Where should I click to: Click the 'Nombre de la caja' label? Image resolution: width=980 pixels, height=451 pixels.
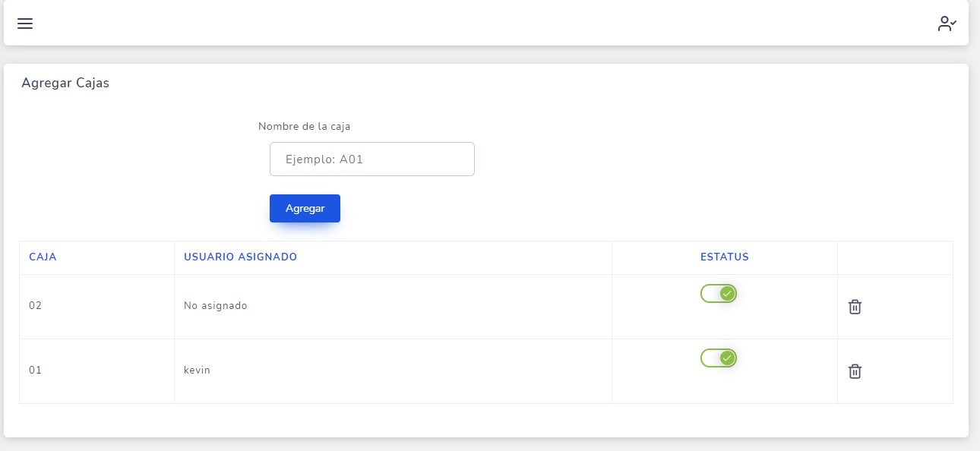(304, 127)
